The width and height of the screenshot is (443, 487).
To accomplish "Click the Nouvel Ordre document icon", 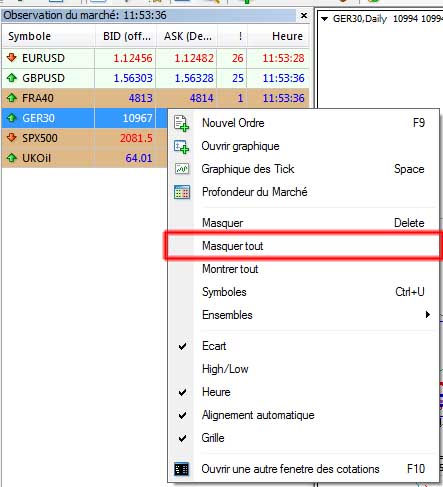I will tap(181, 123).
